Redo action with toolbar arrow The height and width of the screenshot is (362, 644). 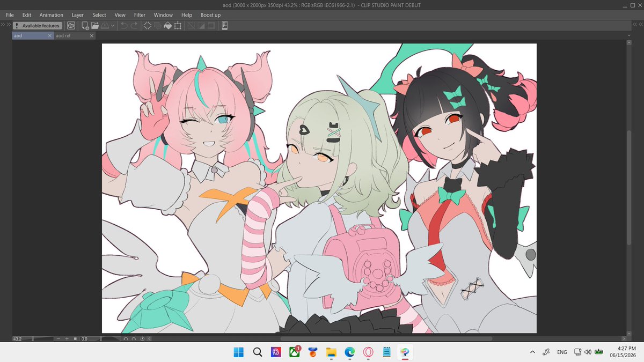(134, 26)
